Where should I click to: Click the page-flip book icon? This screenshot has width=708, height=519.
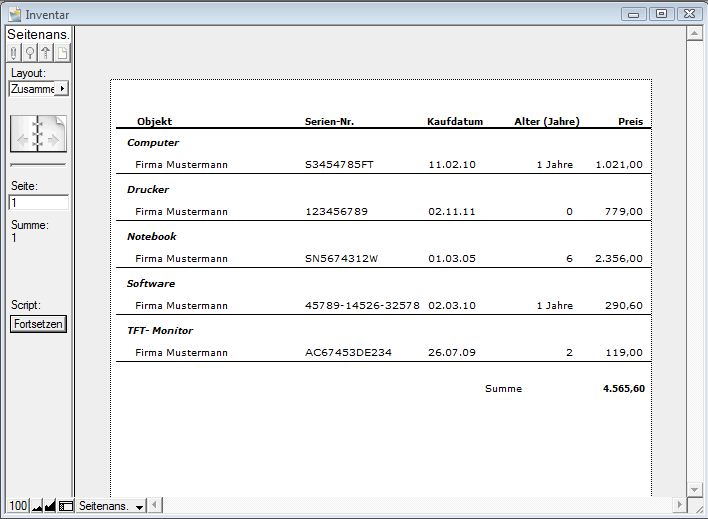(37, 135)
